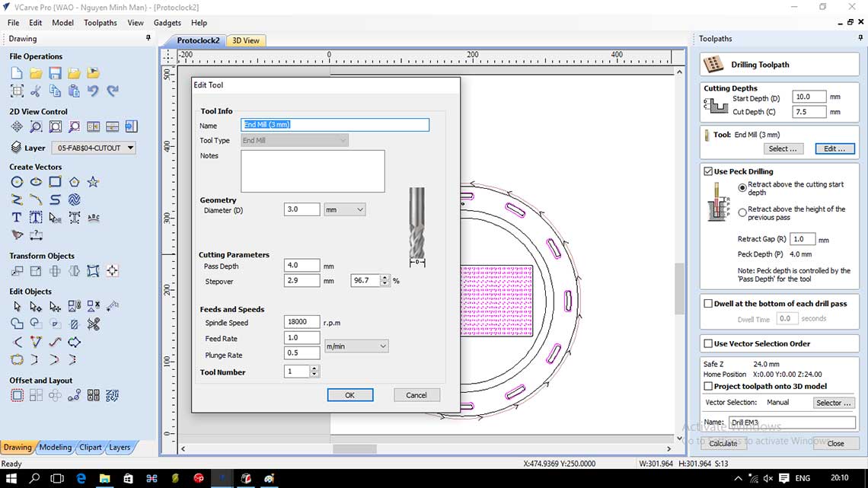
Task: Click the Spindle Speed field
Action: click(302, 321)
